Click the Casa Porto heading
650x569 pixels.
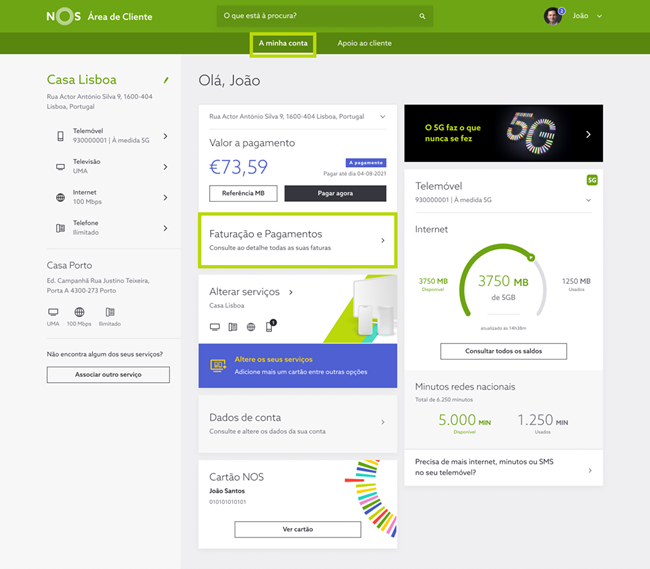[70, 265]
